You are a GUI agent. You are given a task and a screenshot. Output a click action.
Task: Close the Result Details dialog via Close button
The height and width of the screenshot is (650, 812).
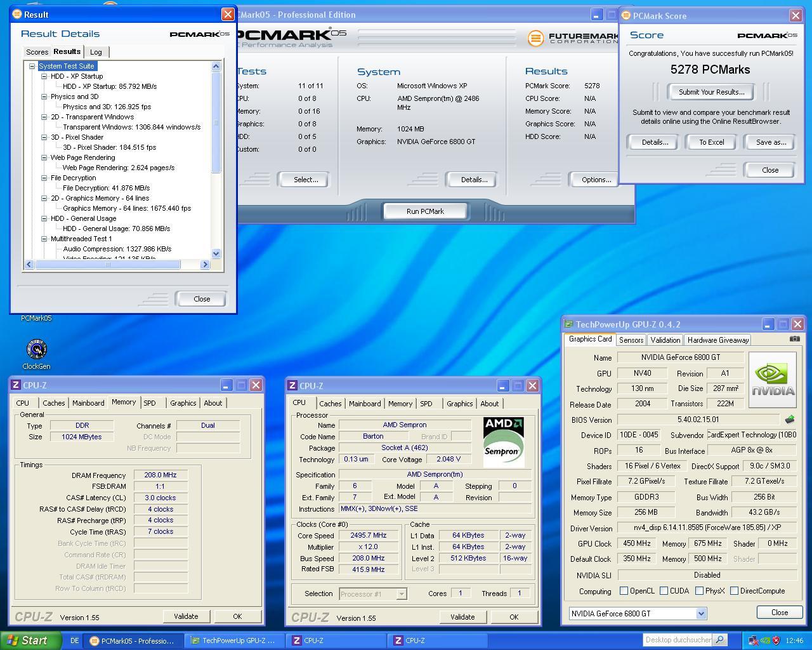tap(202, 299)
